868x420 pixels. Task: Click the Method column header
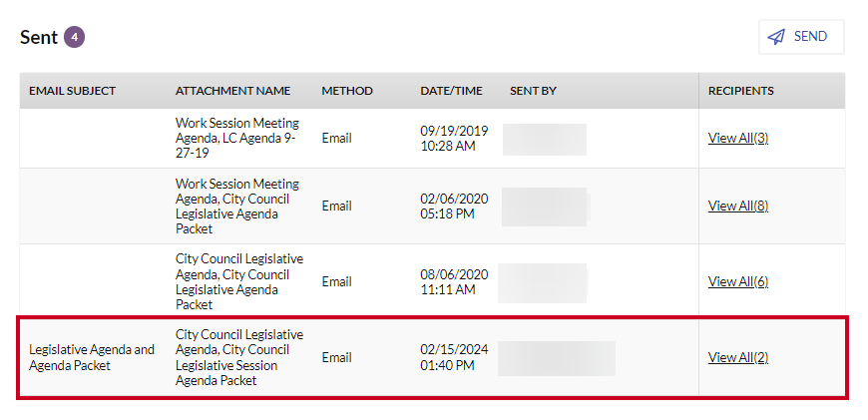(347, 91)
